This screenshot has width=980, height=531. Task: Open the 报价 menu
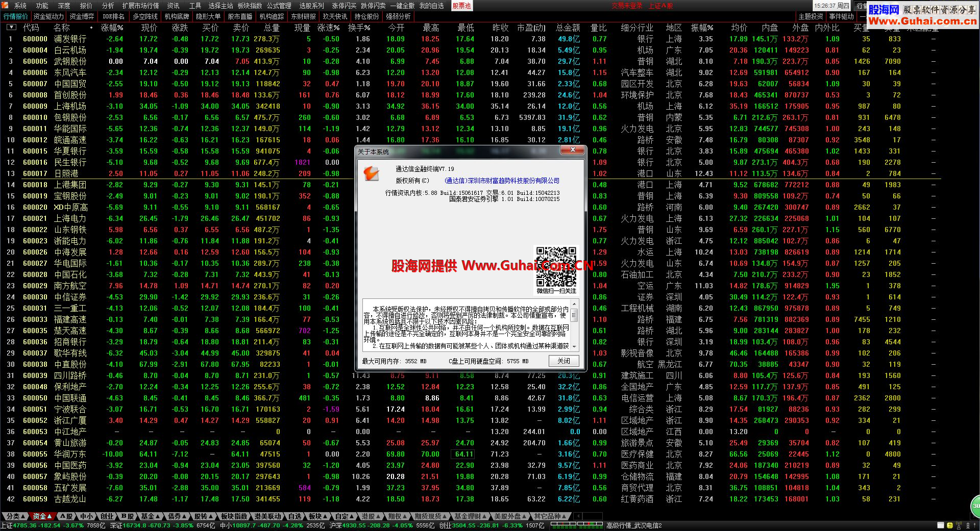[x=86, y=6]
